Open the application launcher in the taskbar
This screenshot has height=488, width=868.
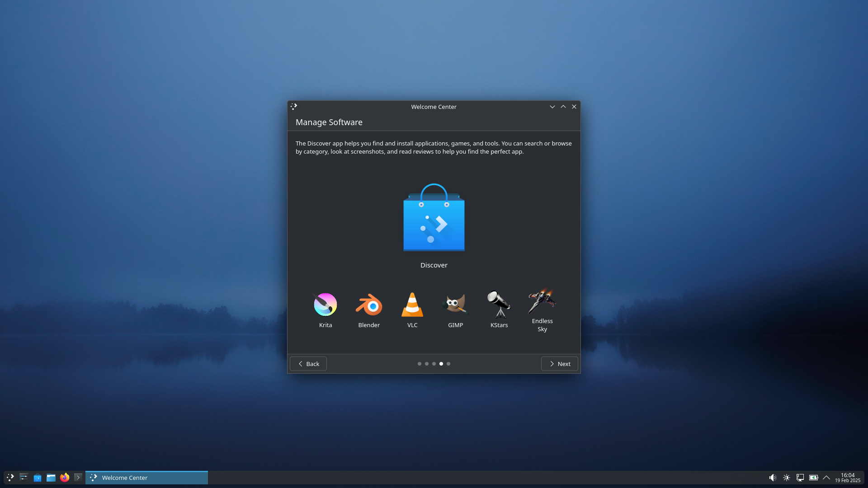[10, 478]
